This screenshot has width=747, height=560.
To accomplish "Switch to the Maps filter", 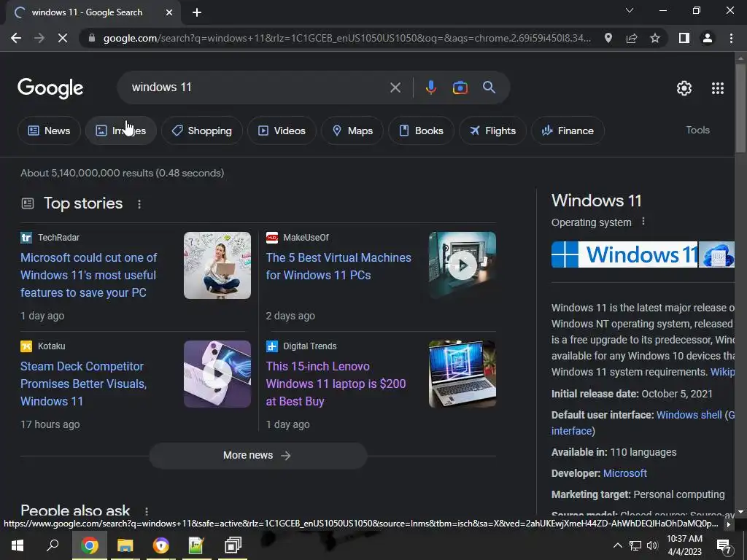I will 352,131.
